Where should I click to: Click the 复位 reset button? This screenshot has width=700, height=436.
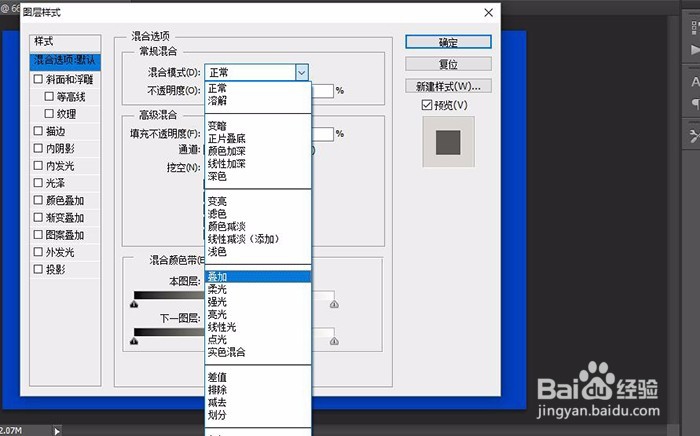point(448,64)
